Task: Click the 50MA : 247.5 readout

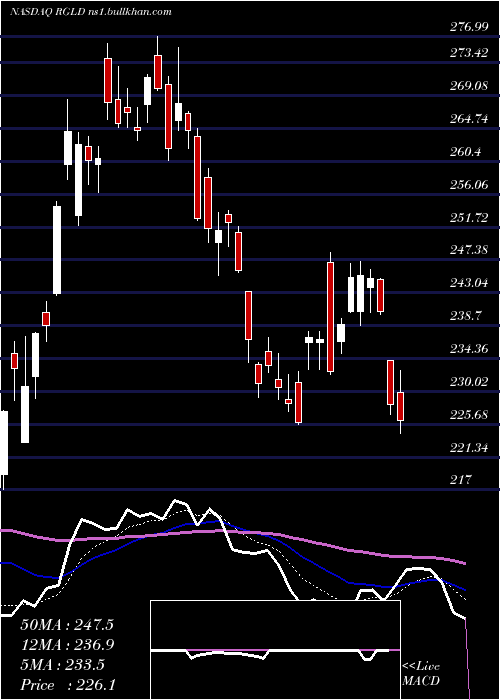Action: (67, 625)
